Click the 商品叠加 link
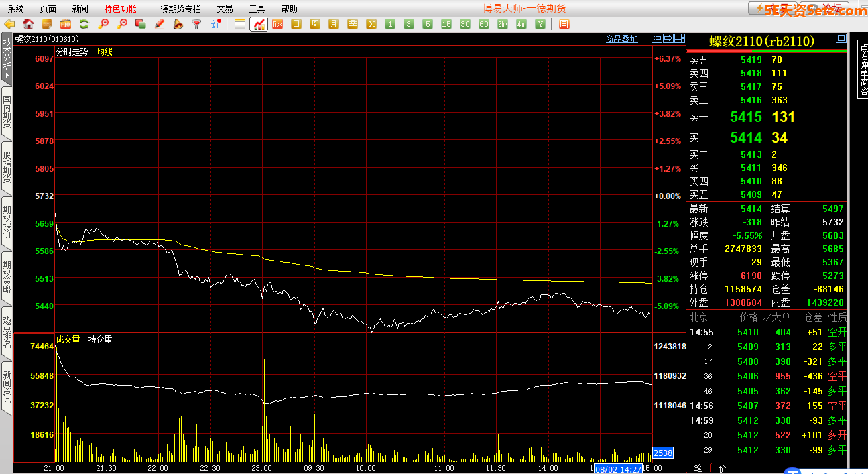The width and height of the screenshot is (868, 474). (621, 39)
